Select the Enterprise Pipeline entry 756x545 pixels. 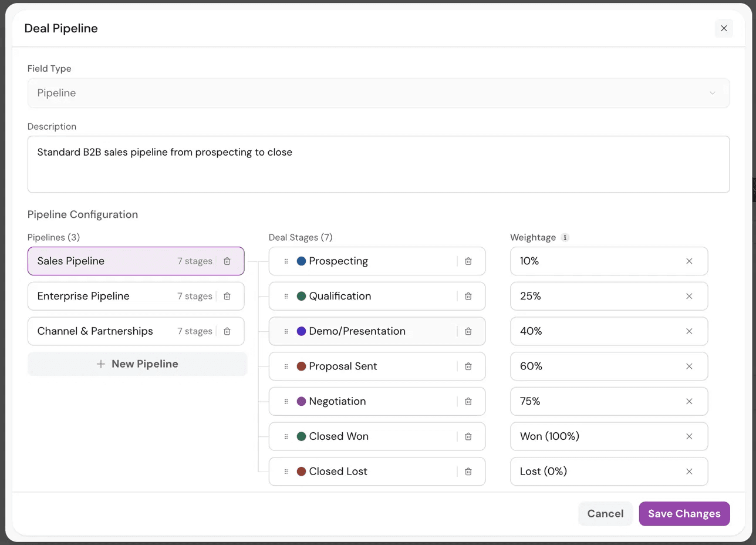(136, 296)
